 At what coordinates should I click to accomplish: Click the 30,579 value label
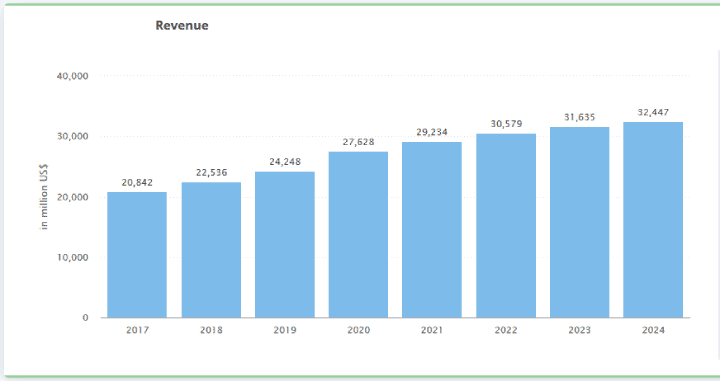506,124
